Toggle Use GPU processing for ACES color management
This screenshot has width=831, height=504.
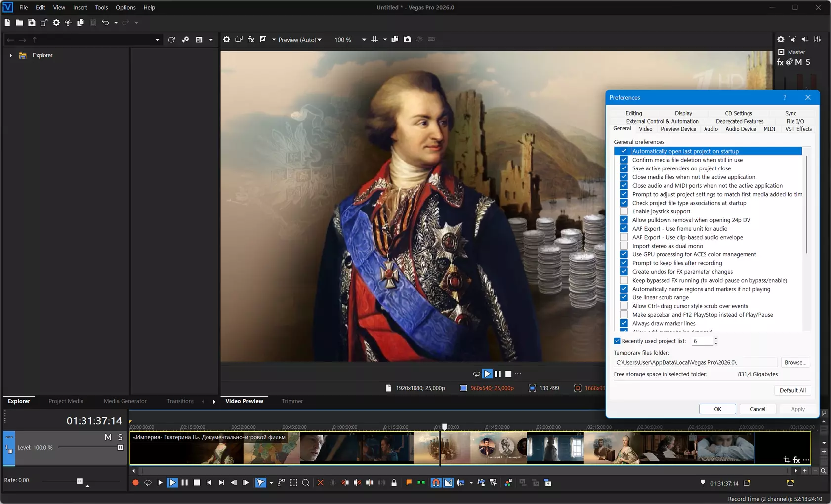click(x=624, y=254)
